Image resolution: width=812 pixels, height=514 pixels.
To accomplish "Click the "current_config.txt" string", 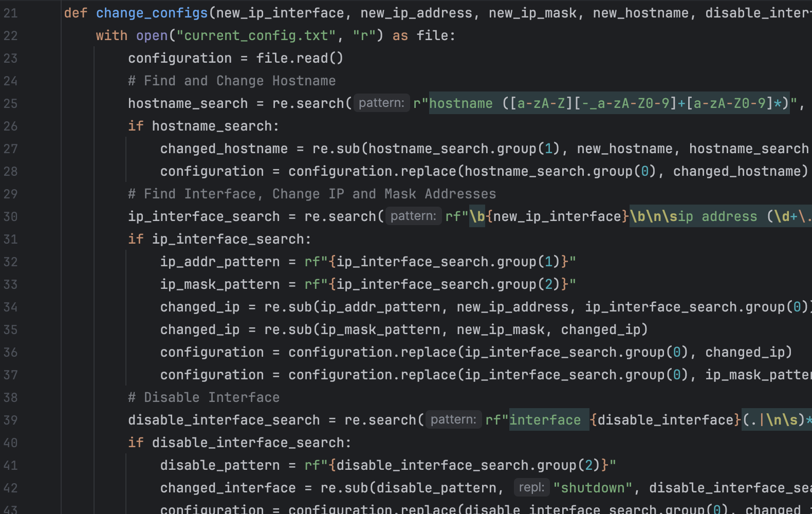I will pyautogui.click(x=256, y=35).
